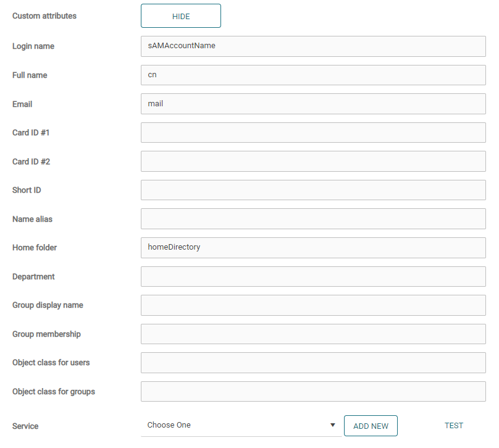
Task: Click the Object class for groups field
Action: click(x=313, y=391)
